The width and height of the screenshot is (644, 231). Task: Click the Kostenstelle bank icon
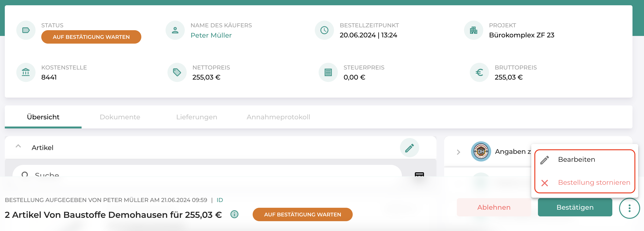26,72
